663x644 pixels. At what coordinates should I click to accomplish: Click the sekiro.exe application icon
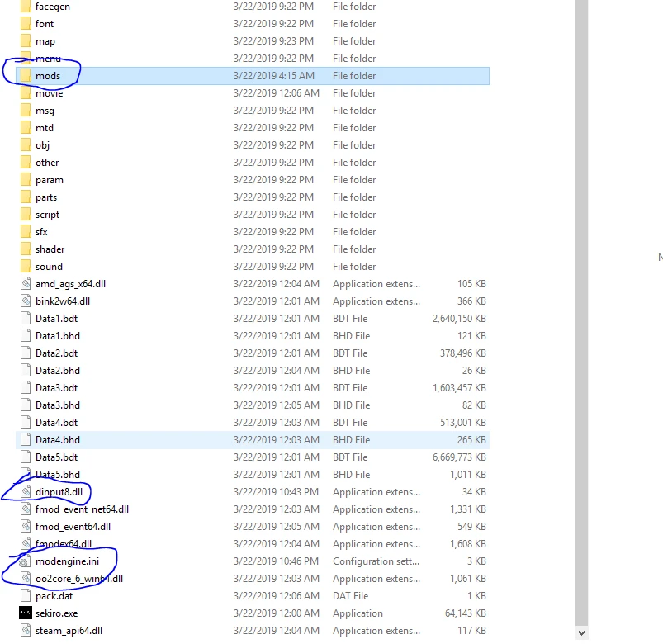(x=25, y=613)
